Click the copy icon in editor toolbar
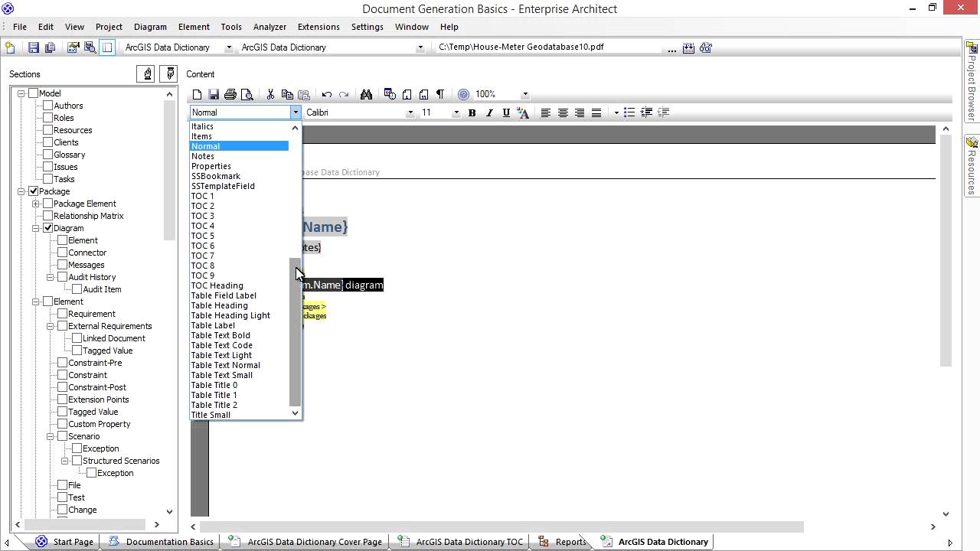The height and width of the screenshot is (551, 980). (x=287, y=94)
